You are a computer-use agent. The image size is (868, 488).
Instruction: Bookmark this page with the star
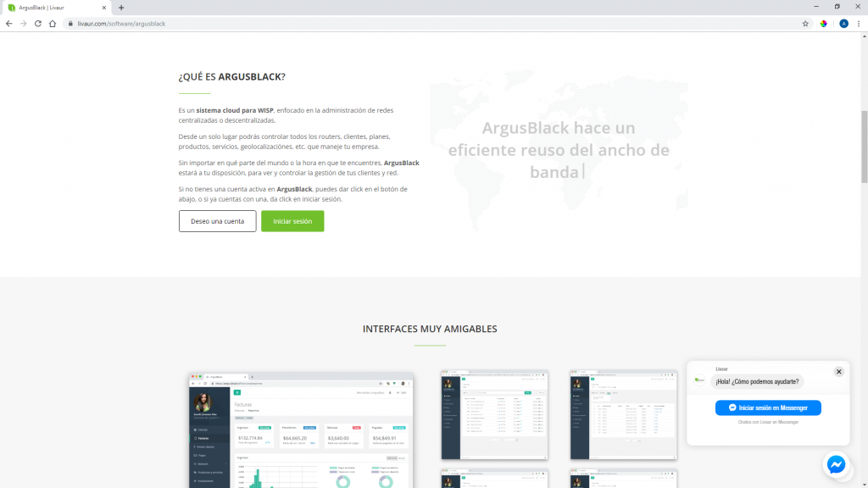point(805,24)
